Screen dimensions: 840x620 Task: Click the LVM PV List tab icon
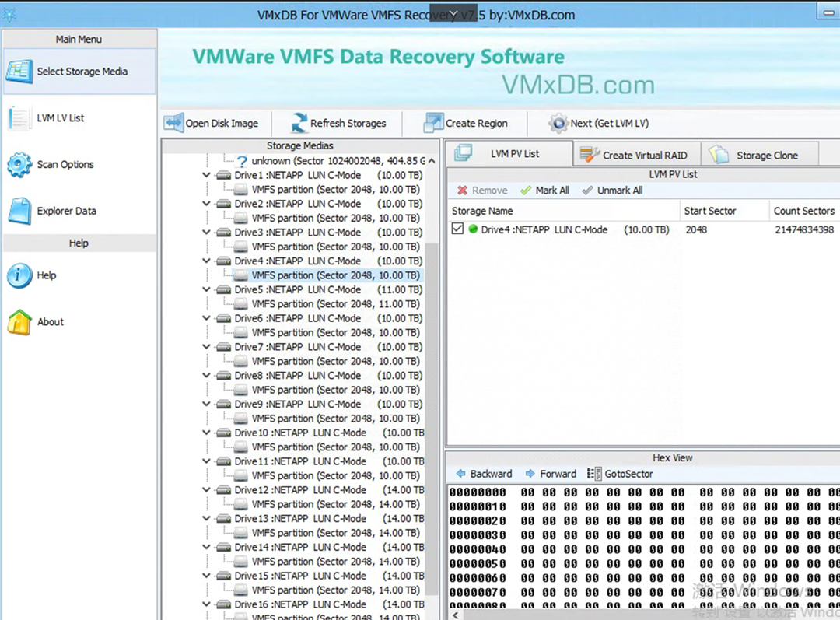463,153
